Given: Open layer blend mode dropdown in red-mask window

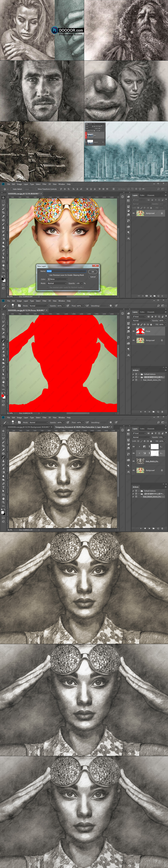Looking at the screenshot, I should point(141,320).
